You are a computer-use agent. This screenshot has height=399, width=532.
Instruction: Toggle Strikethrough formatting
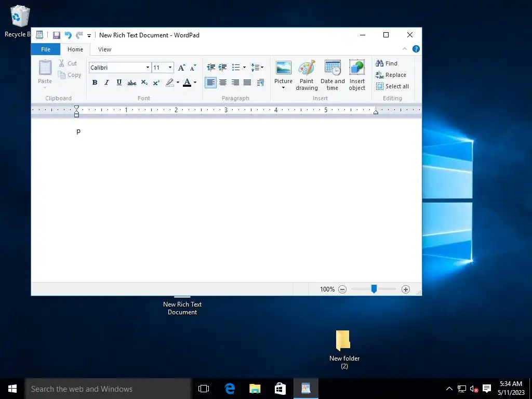coord(131,83)
